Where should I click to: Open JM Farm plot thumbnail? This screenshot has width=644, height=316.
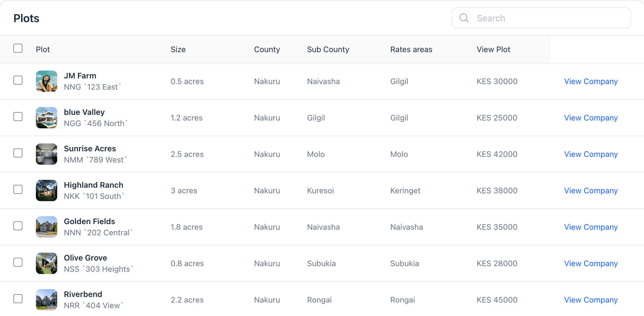(x=47, y=81)
